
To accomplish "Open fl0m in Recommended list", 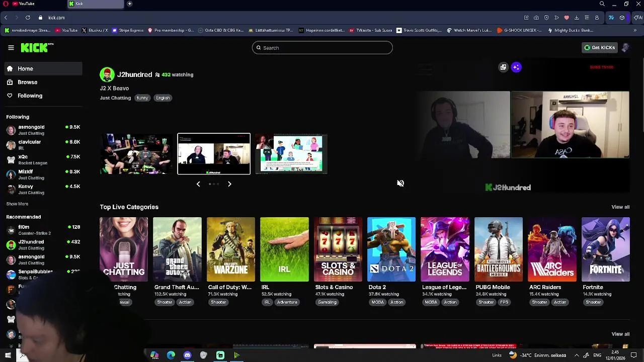I will click(43, 230).
